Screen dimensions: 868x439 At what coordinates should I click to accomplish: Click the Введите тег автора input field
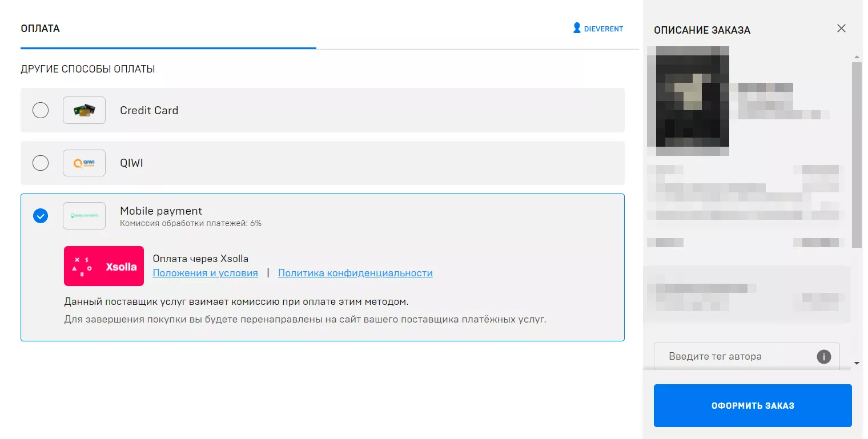click(746, 356)
